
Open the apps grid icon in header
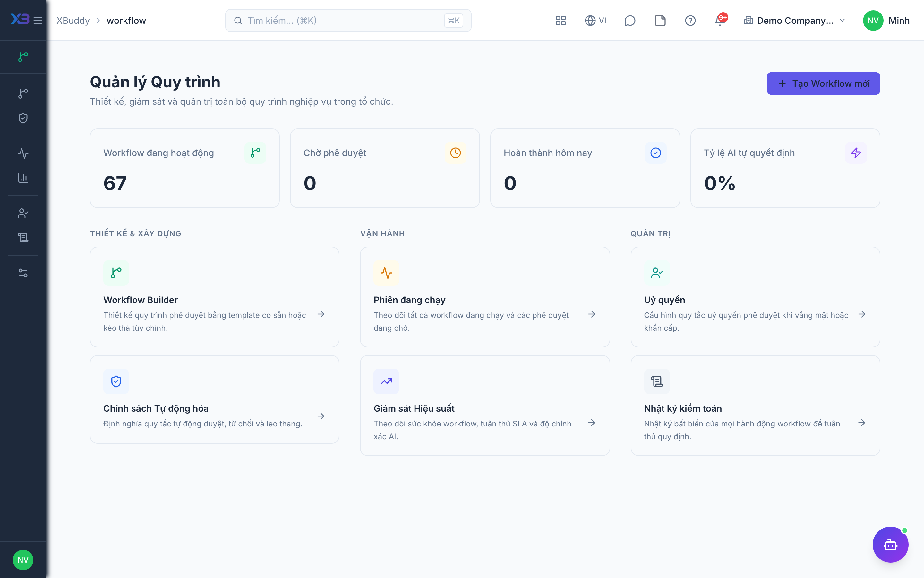560,20
